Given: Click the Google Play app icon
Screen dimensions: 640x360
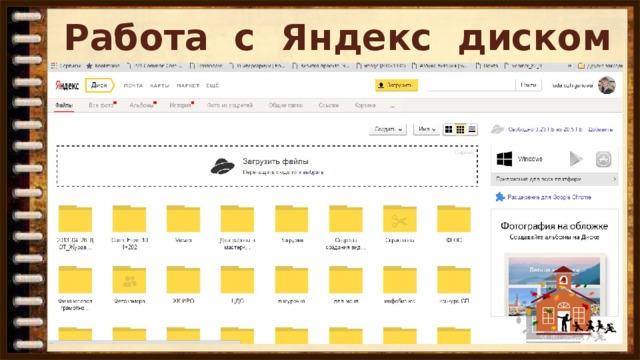Looking at the screenshot, I should 576,159.
